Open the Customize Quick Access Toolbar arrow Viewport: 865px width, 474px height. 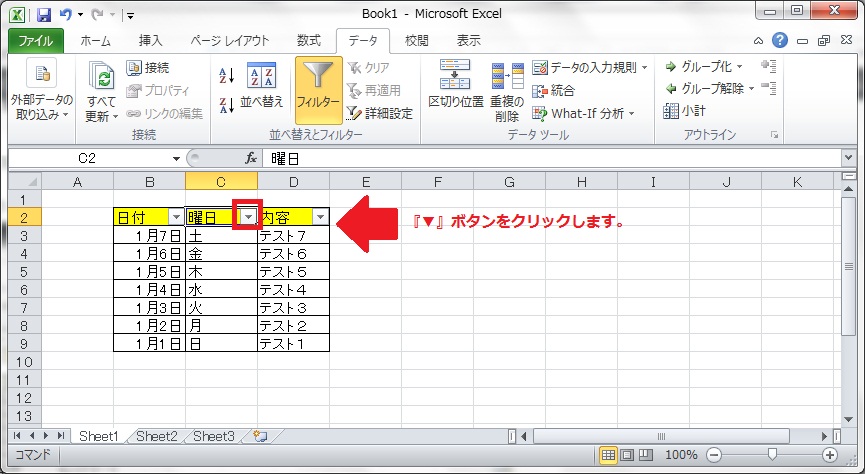tap(131, 15)
